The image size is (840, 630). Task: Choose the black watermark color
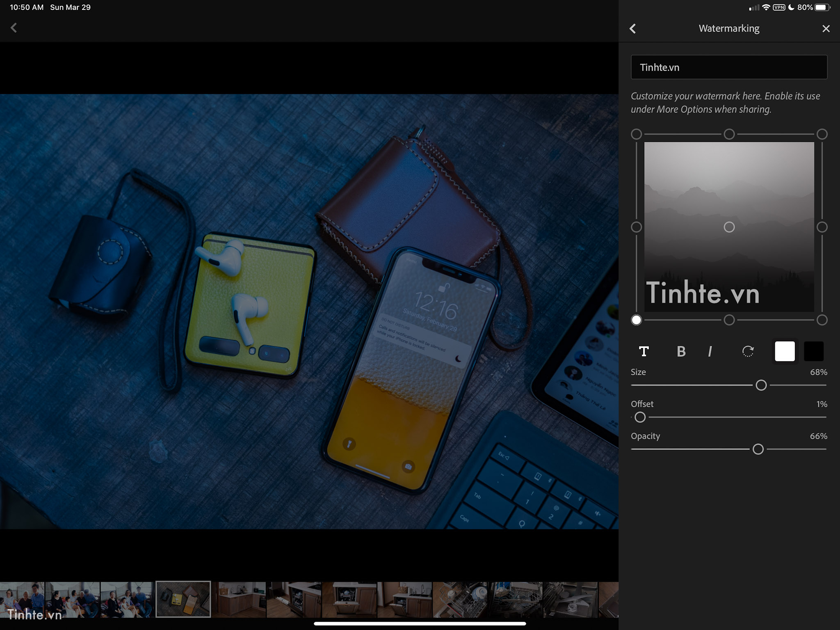[x=814, y=351]
